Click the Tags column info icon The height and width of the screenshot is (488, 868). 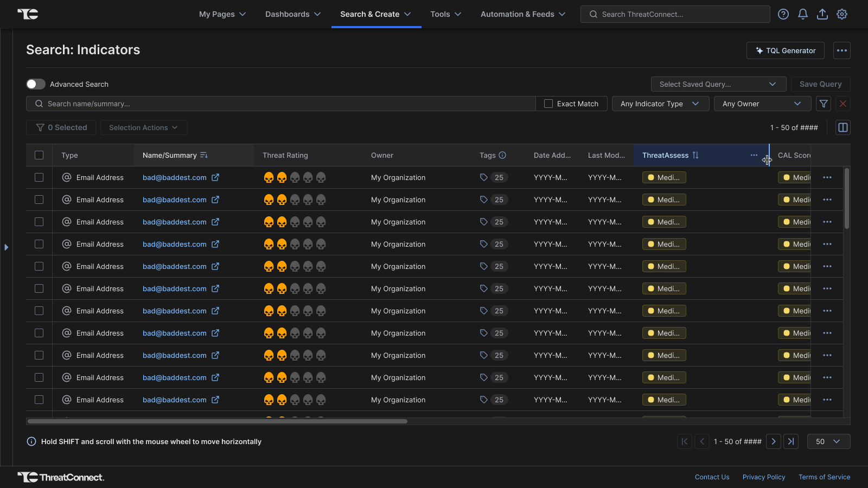click(x=502, y=155)
